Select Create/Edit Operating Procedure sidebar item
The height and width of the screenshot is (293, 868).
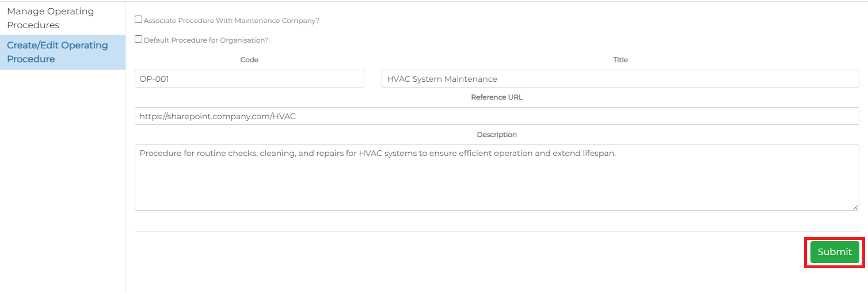(58, 52)
